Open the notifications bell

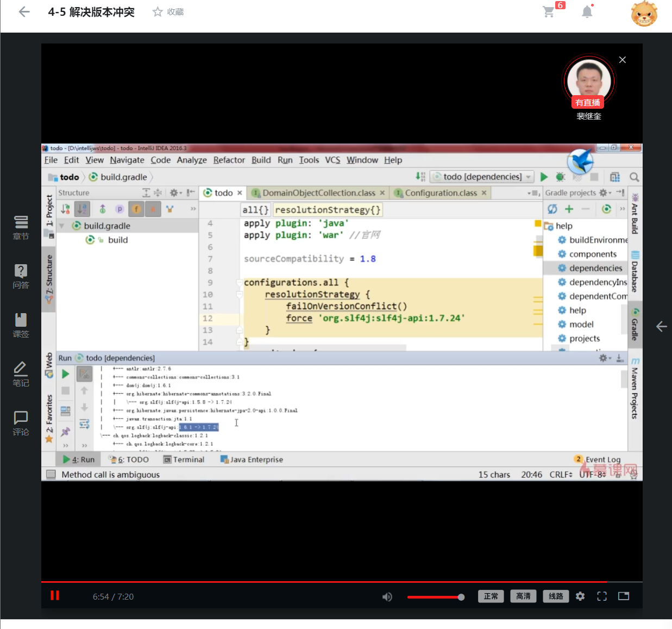point(587,11)
